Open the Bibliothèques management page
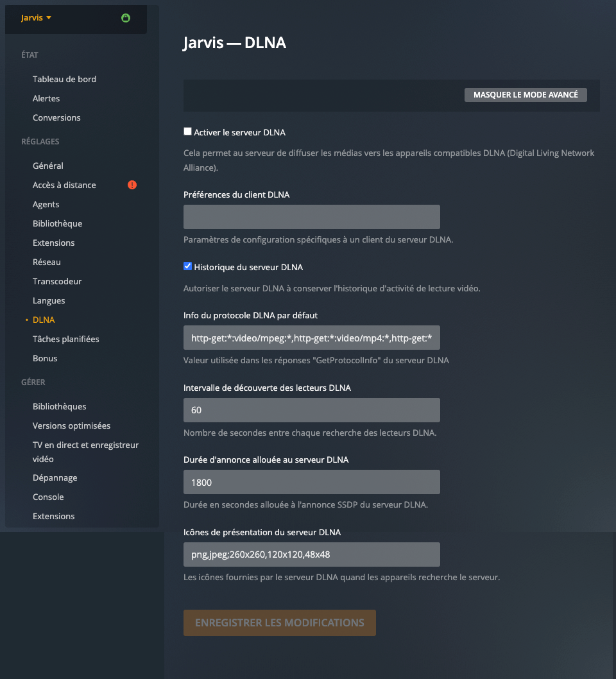The width and height of the screenshot is (616, 679). pos(60,406)
